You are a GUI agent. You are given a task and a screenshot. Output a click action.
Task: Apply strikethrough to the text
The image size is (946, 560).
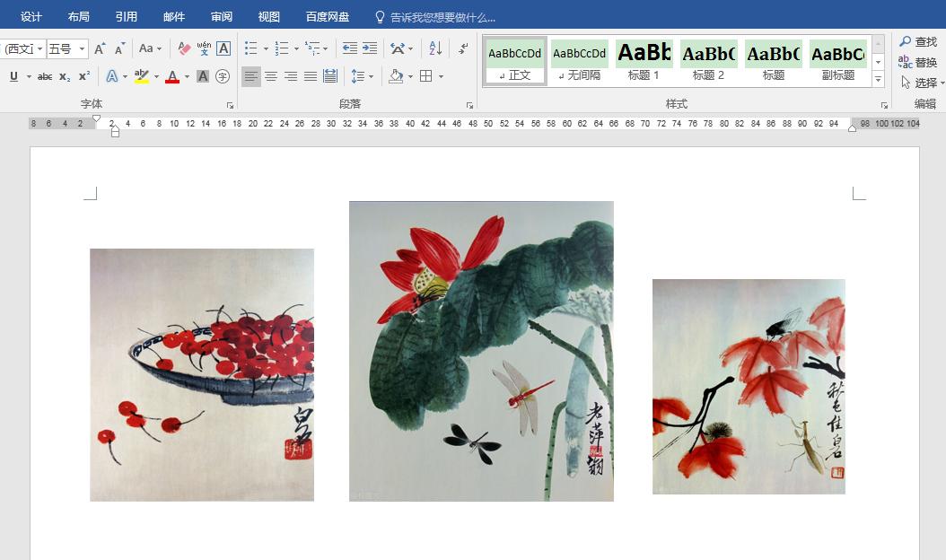(x=45, y=77)
